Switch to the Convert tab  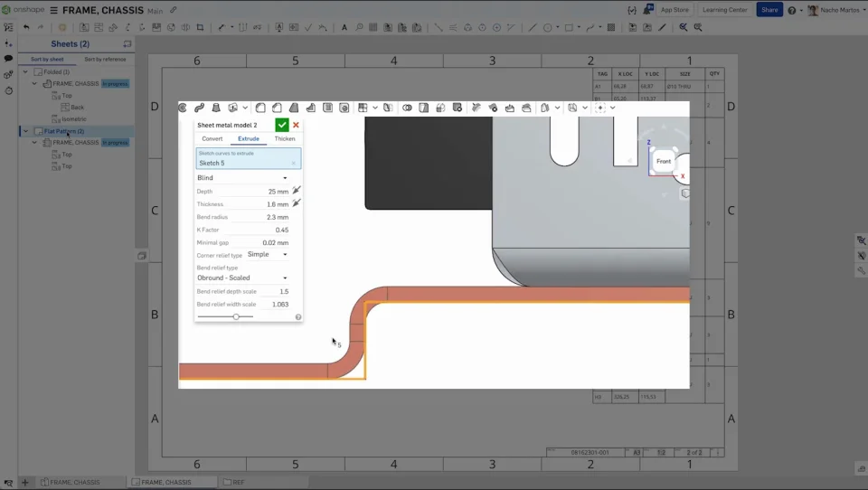pos(212,139)
